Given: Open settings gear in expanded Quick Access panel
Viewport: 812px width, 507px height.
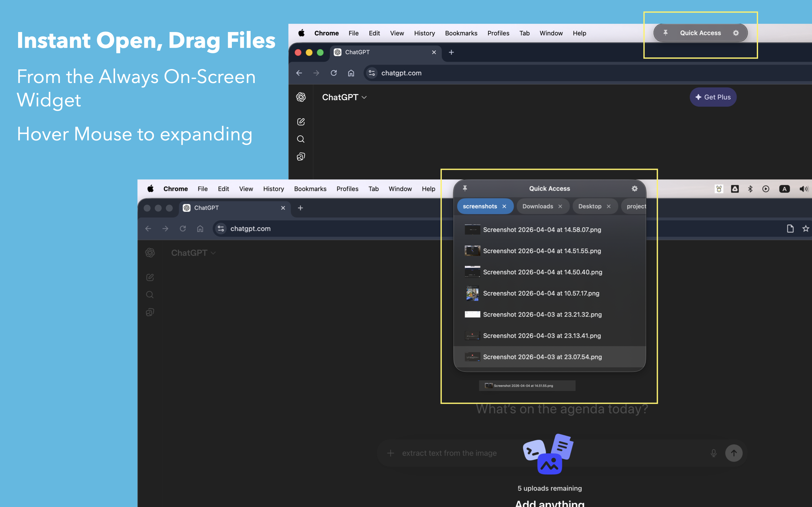Looking at the screenshot, I should (634, 189).
